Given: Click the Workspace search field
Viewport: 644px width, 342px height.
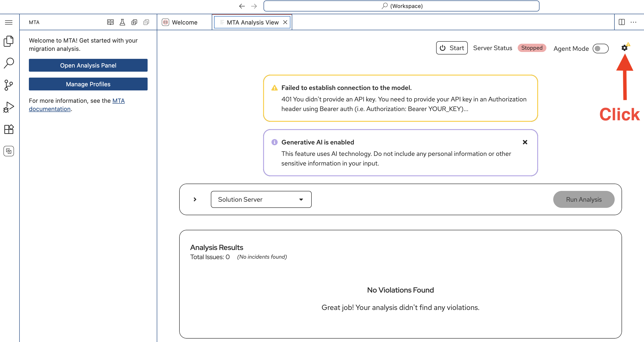Looking at the screenshot, I should (x=401, y=6).
